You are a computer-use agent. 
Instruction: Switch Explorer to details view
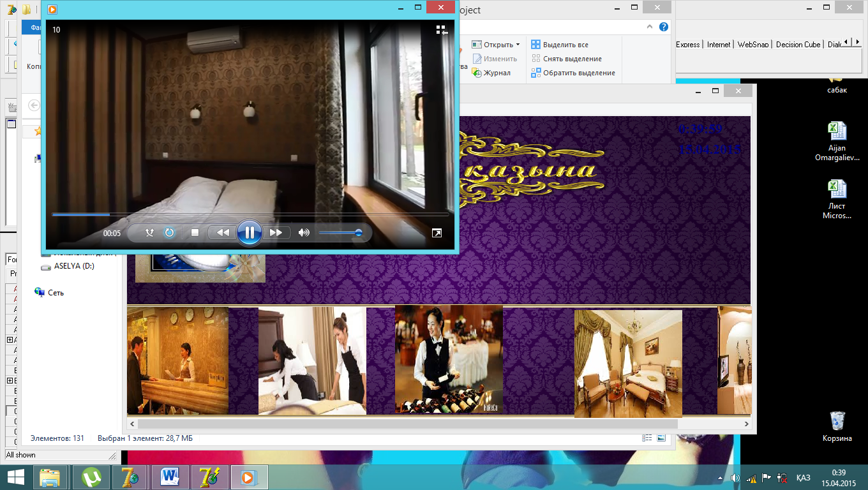tap(647, 438)
